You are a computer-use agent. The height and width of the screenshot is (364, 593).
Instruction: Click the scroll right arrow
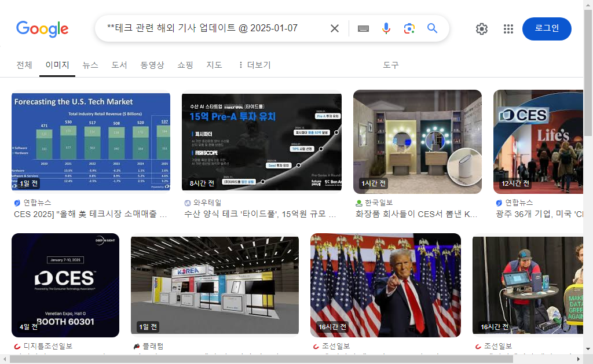tap(579, 359)
